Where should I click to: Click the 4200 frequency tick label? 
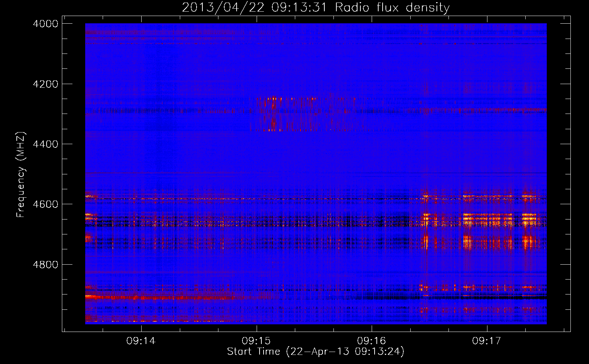[x=46, y=84]
